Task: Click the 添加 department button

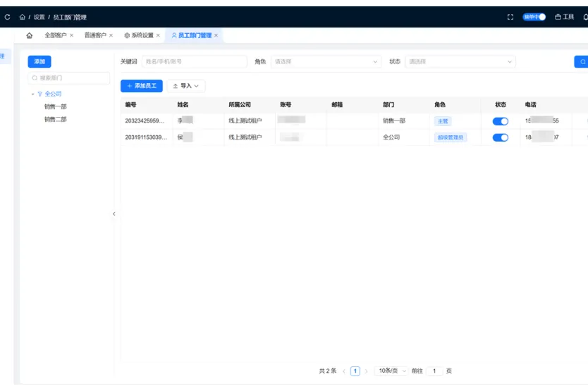Action: (x=39, y=61)
